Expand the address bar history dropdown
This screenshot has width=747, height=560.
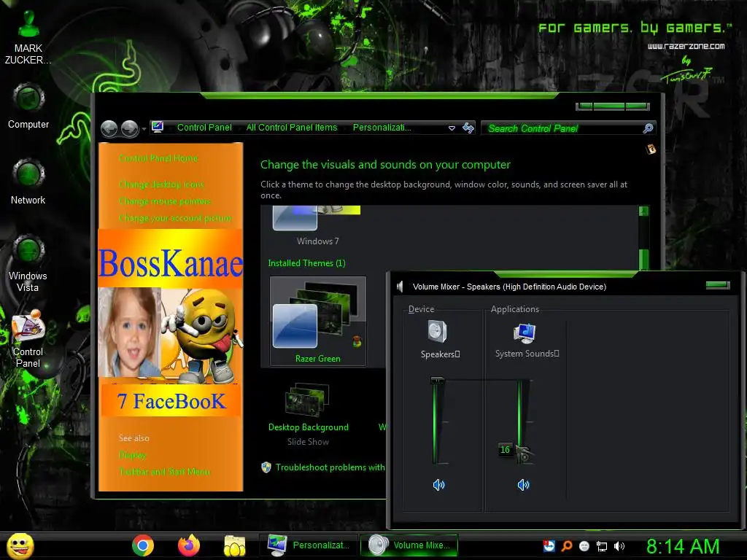click(452, 128)
